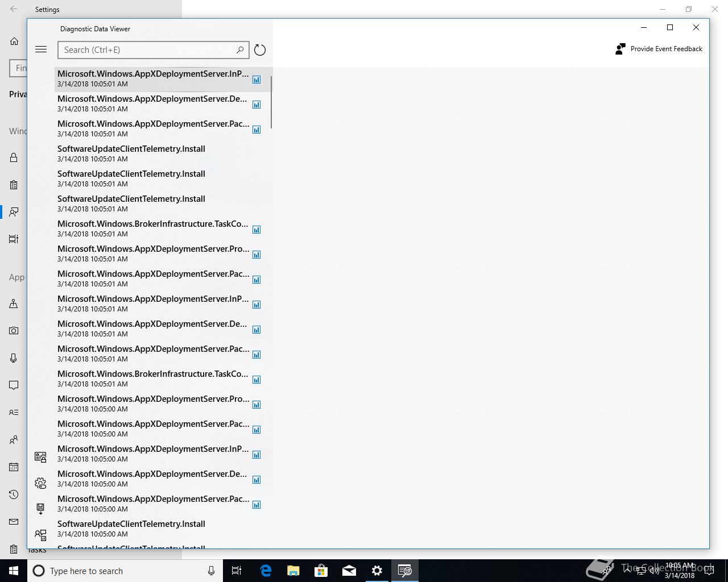Click chart icon of AppXDeploymentServer.De... 10:05:00 AM
728x582 pixels.
click(257, 480)
